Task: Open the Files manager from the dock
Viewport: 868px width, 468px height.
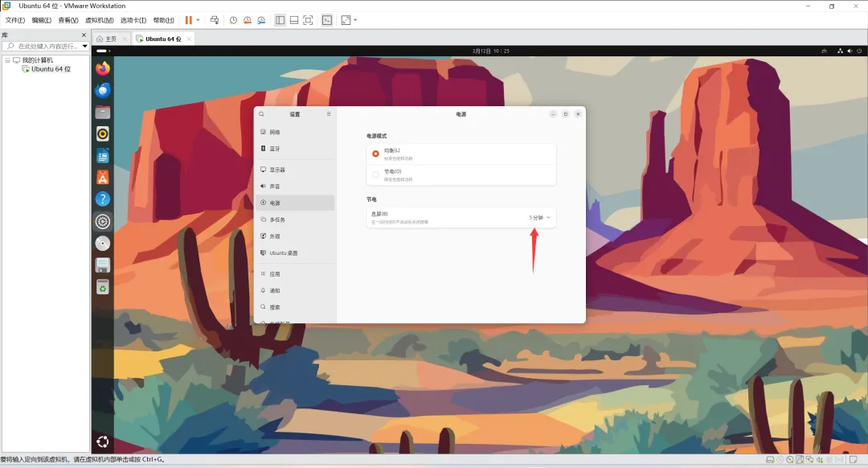Action: point(102,113)
